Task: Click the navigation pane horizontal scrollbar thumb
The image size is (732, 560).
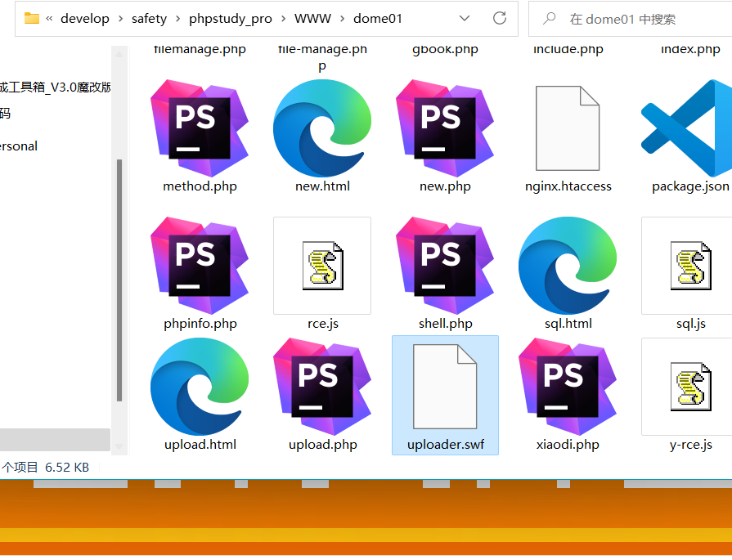Action: tap(55, 440)
